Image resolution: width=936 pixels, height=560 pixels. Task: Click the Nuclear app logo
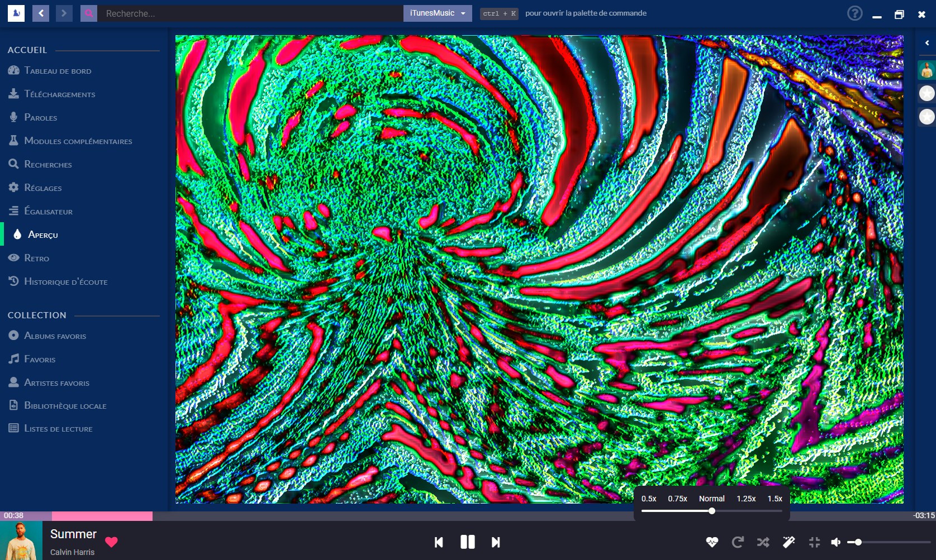click(x=16, y=13)
